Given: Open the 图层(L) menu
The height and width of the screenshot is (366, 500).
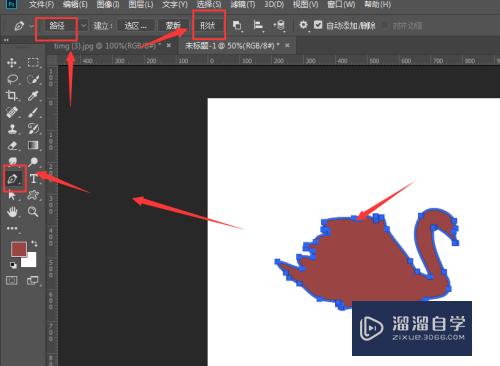Looking at the screenshot, I should (x=141, y=5).
